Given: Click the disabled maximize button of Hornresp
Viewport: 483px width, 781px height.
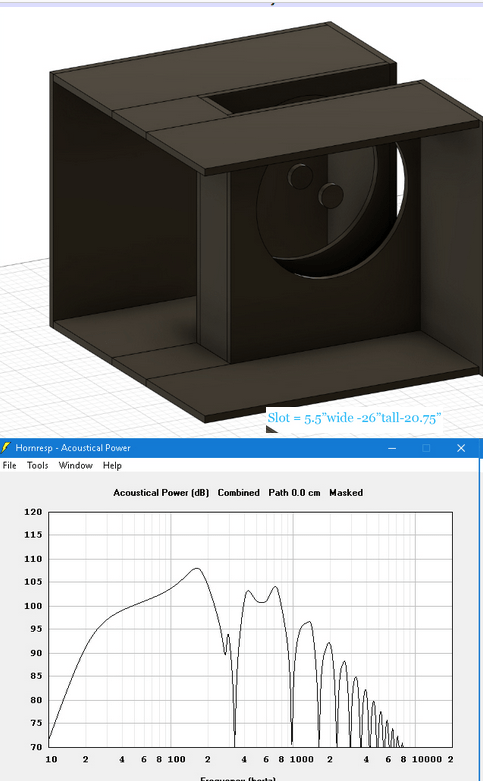Looking at the screenshot, I should pyautogui.click(x=426, y=448).
